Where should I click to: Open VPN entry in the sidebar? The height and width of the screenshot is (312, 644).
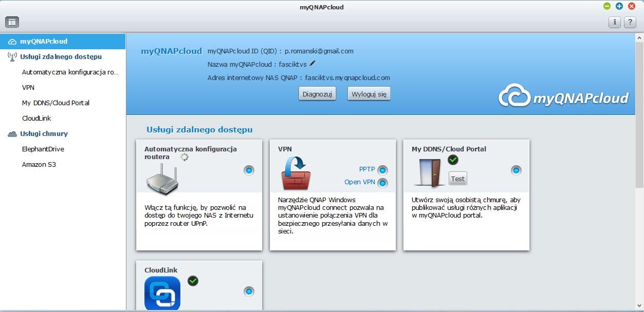(28, 88)
